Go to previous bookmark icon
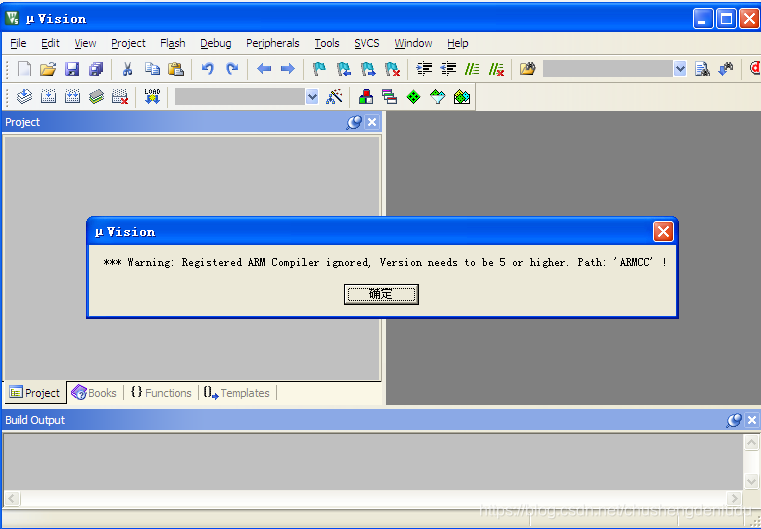The width and height of the screenshot is (761, 529). (344, 69)
